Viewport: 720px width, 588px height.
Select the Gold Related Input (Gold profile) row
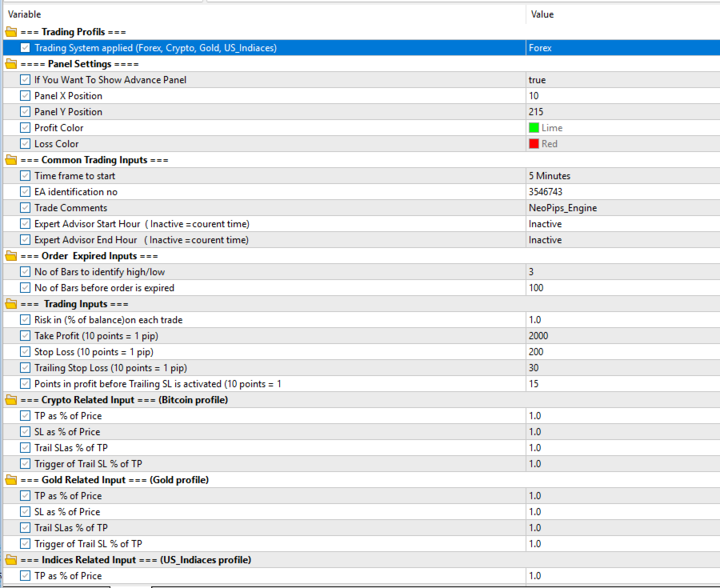362,480
